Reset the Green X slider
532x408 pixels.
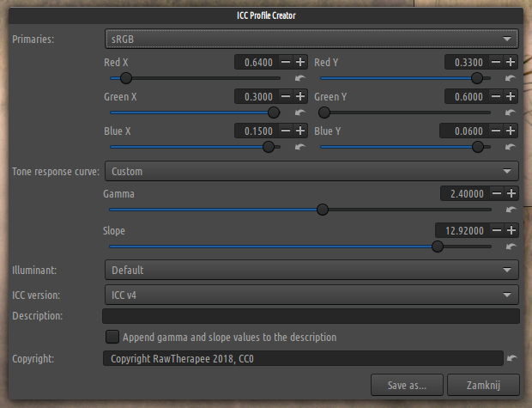300,113
